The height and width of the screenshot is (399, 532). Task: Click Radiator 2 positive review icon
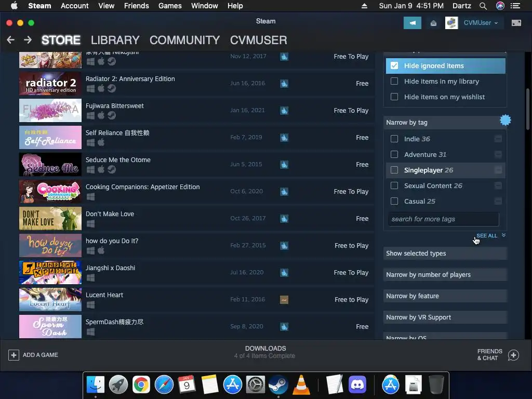point(284,84)
